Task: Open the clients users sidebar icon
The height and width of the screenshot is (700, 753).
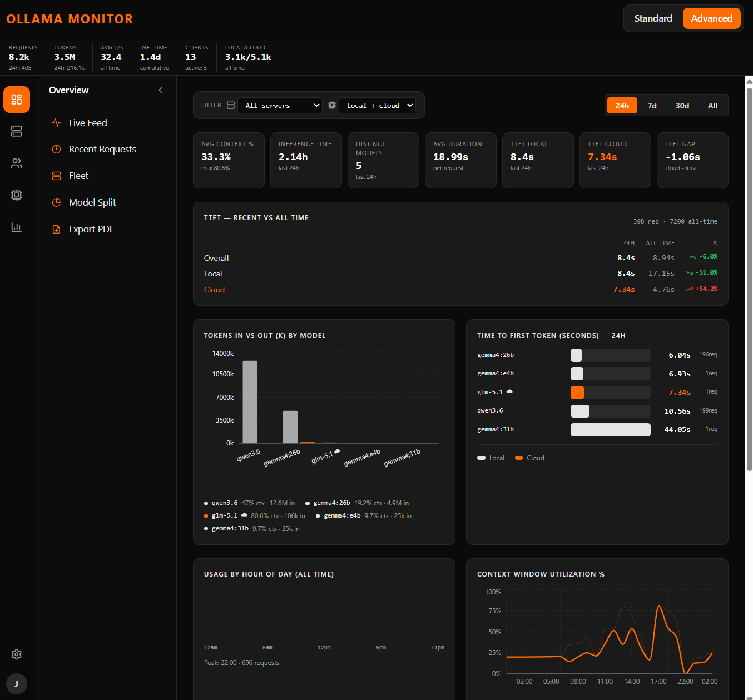Action: coord(17,163)
